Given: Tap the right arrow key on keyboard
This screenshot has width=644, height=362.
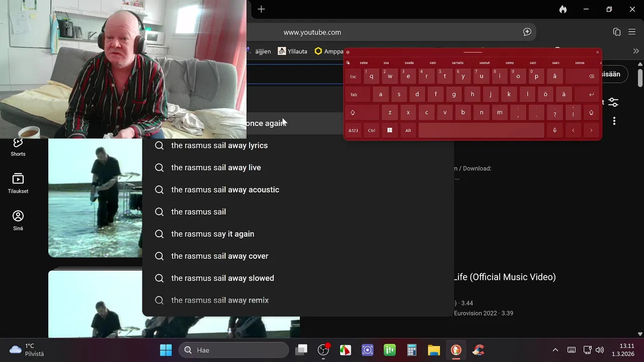Looking at the screenshot, I should click(591, 130).
